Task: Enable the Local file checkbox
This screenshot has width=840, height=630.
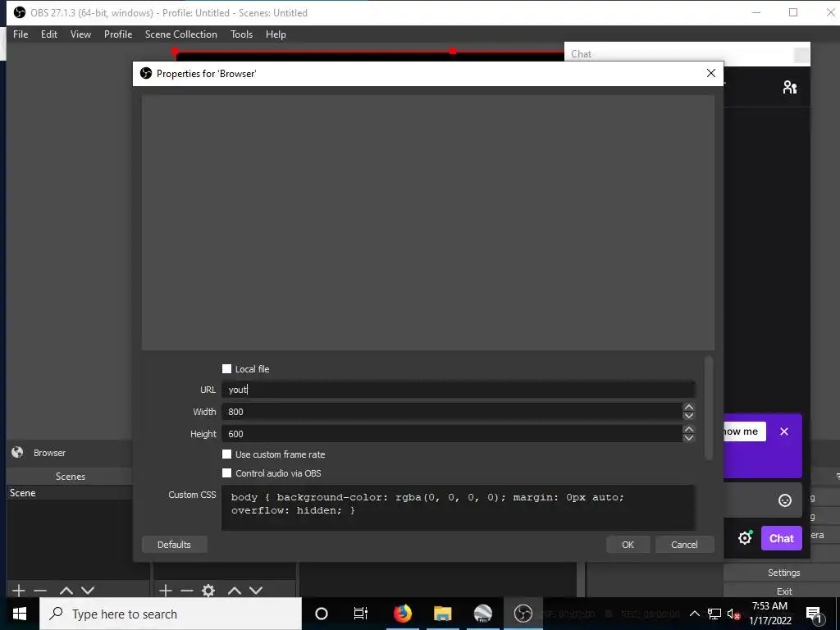Action: 226,368
